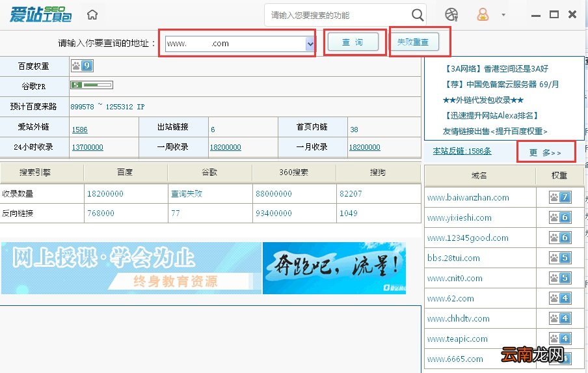Click the 搜狗 column header

[378, 173]
